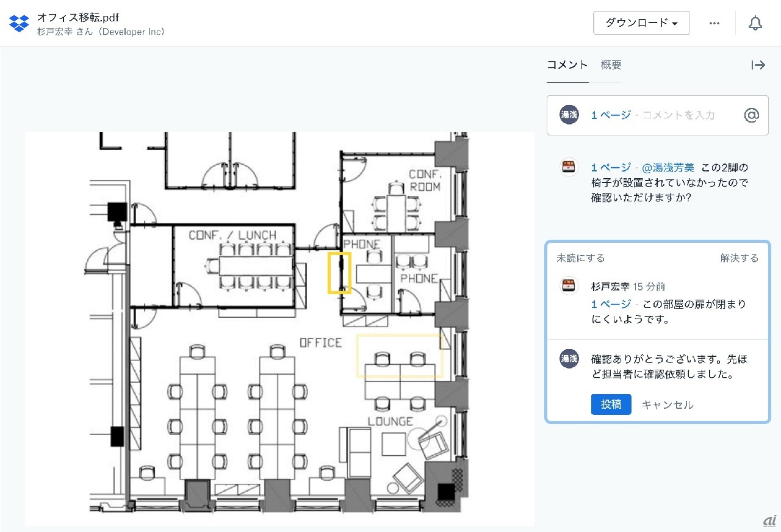Viewport: 781px width, 532px height.
Task: Click the 湯浅 avatar in the comment input box
Action: point(569,115)
